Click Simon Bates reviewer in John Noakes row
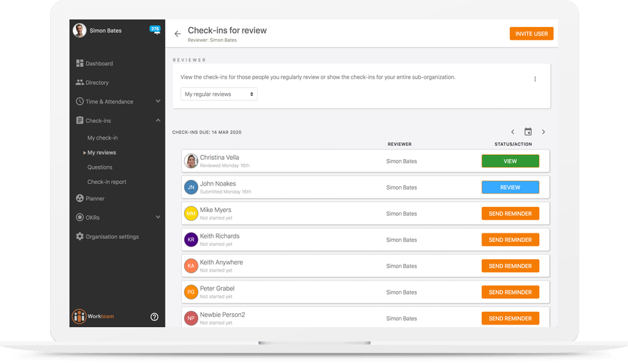Screen dimensions: 628x364 coord(402,188)
